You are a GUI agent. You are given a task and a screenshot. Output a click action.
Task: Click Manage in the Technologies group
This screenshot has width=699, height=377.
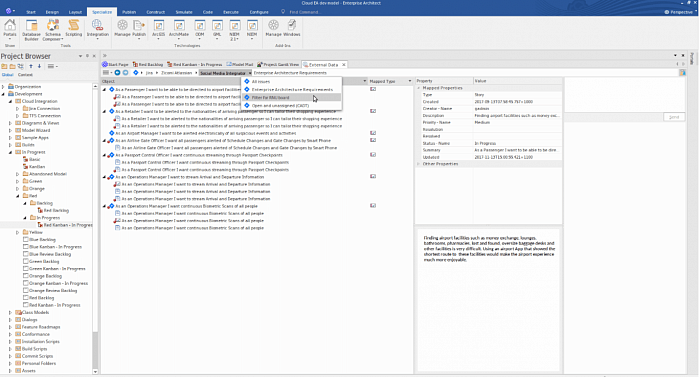click(x=122, y=28)
